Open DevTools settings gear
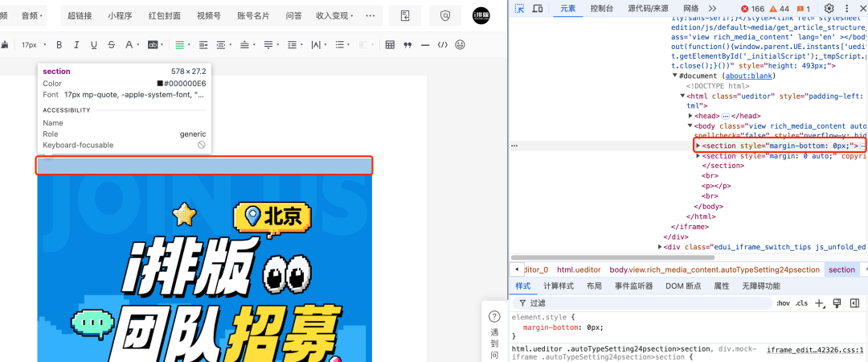This screenshot has width=868, height=362. [x=829, y=8]
